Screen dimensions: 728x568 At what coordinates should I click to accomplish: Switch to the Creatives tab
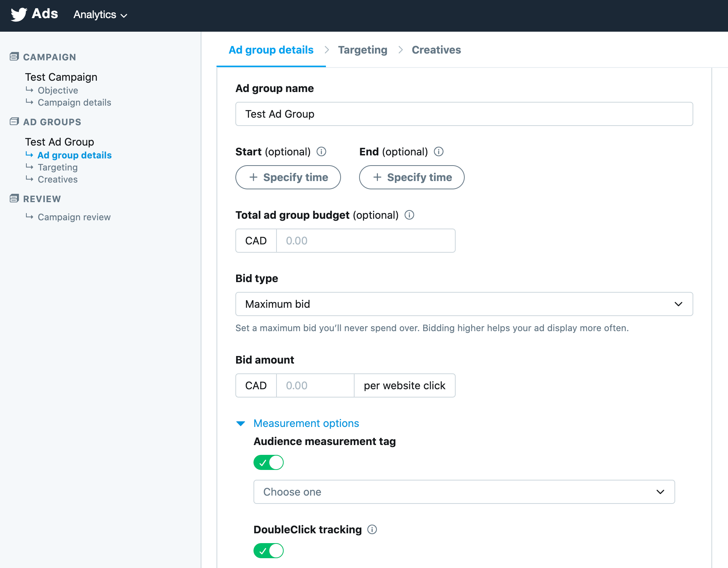(436, 50)
